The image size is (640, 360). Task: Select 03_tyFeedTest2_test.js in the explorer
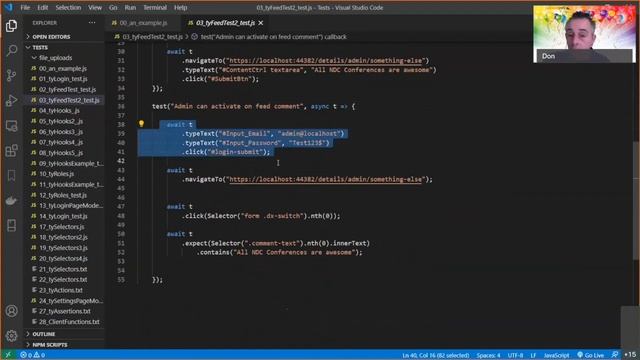point(64,100)
